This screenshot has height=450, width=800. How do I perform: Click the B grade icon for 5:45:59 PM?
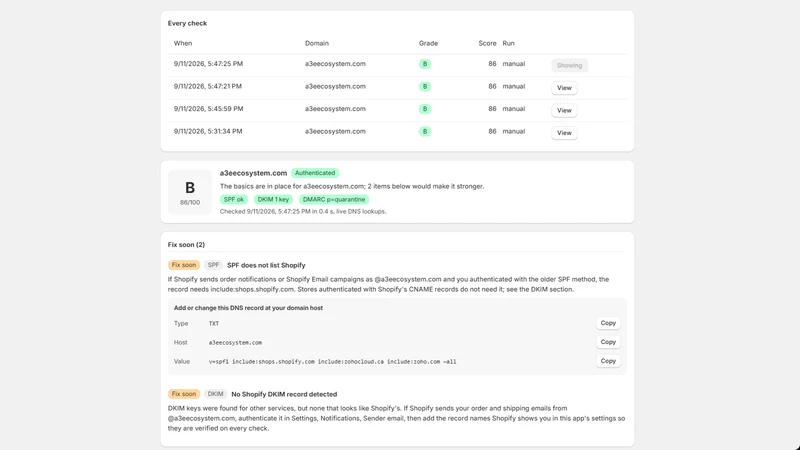[x=424, y=109]
